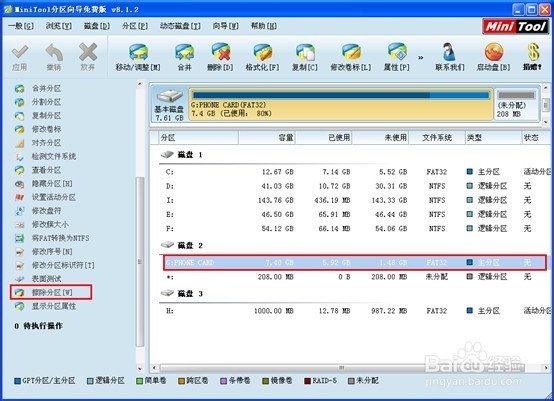Click the Donate dollar-sign icon
This screenshot has width=554, height=401.
click(x=533, y=52)
